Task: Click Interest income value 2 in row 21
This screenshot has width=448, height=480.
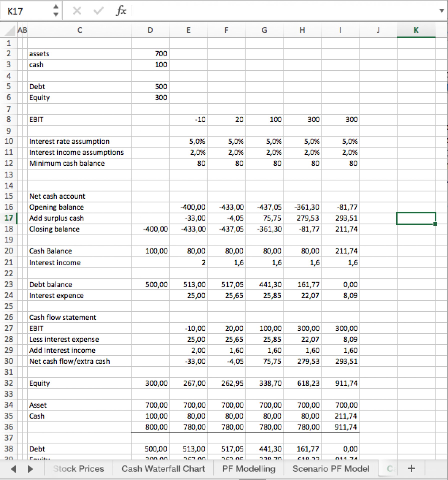Action: pyautogui.click(x=188, y=263)
